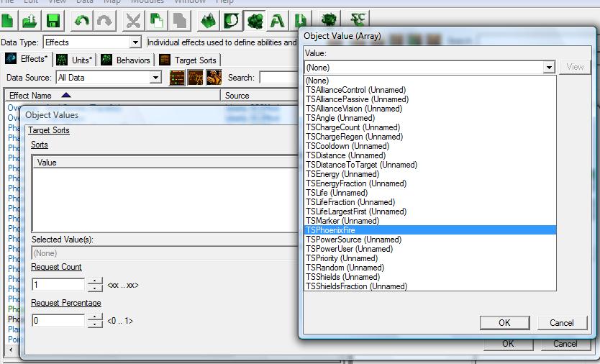Select TSCooldown (Unnamed)
Viewport: 600px width, 364px height.
pos(430,146)
